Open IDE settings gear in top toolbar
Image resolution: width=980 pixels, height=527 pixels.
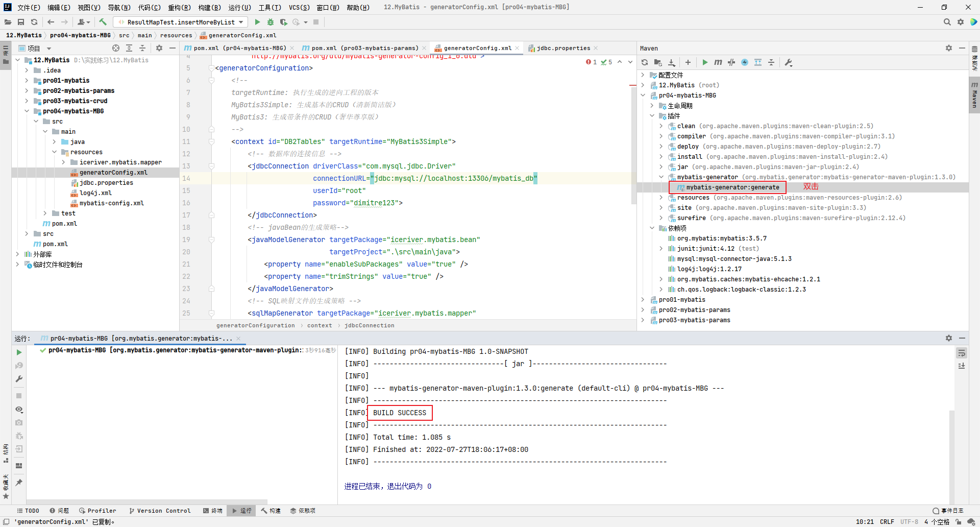pyautogui.click(x=961, y=22)
